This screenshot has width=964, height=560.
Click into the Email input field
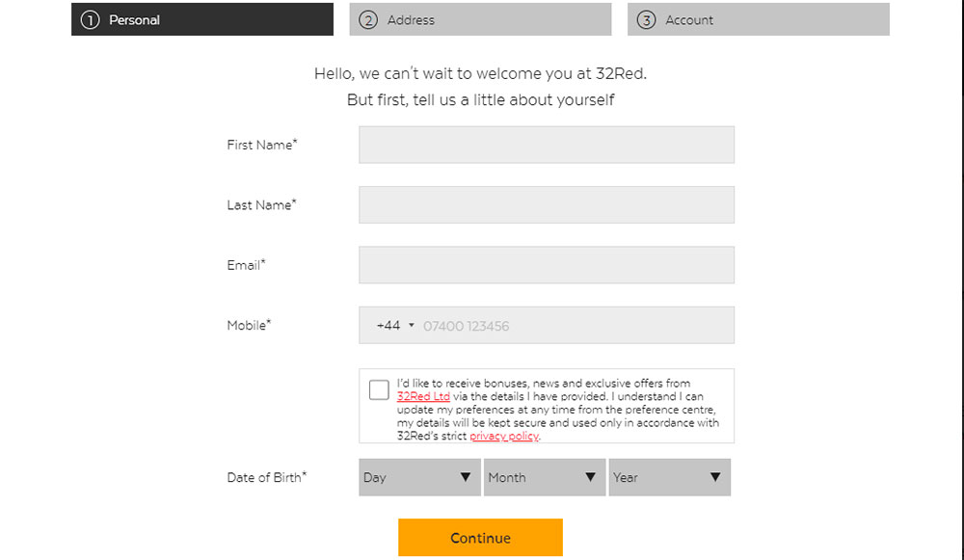[546, 265]
